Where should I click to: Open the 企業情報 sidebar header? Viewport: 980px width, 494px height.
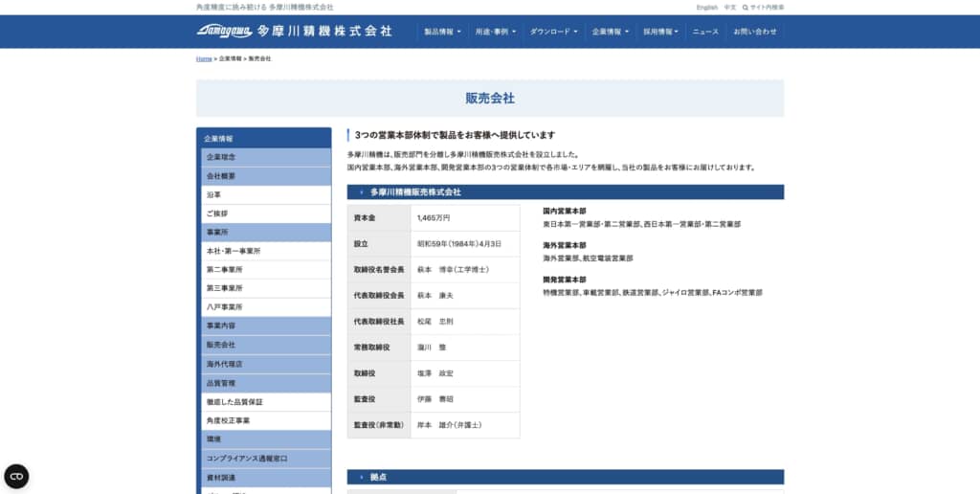click(264, 138)
